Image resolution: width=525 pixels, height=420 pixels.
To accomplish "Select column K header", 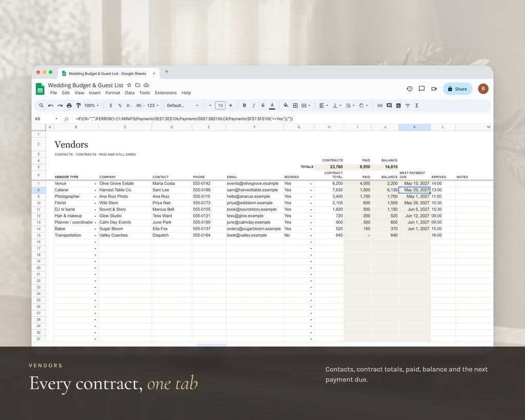I will [414, 127].
